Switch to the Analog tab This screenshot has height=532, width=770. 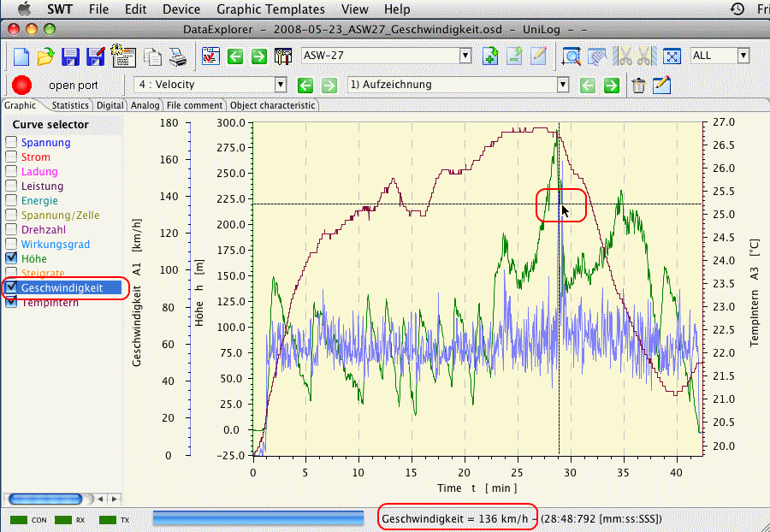coord(145,105)
